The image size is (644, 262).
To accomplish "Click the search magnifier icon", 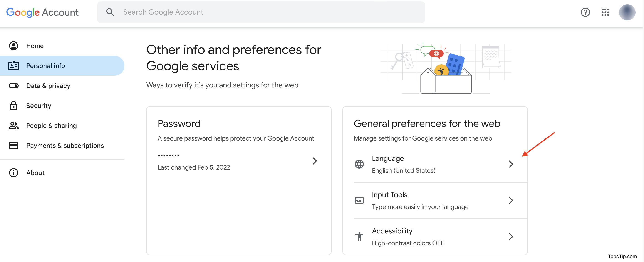I will coord(110,12).
